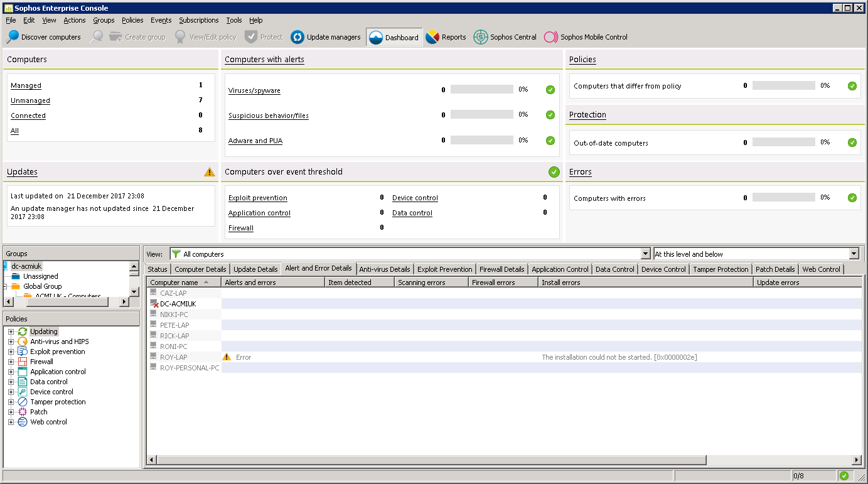
Task: Click the horizontal scrollbar right arrow in computer list
Action: [857, 460]
